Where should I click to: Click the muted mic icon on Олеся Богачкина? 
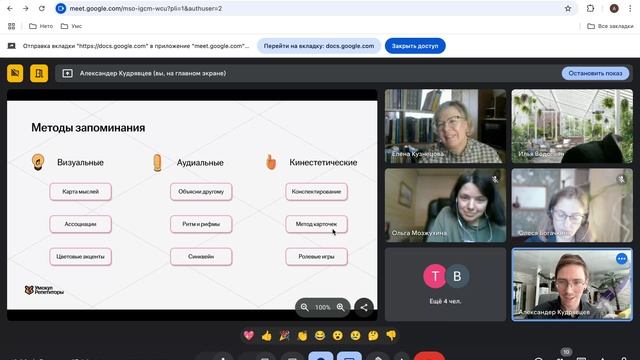621,179
